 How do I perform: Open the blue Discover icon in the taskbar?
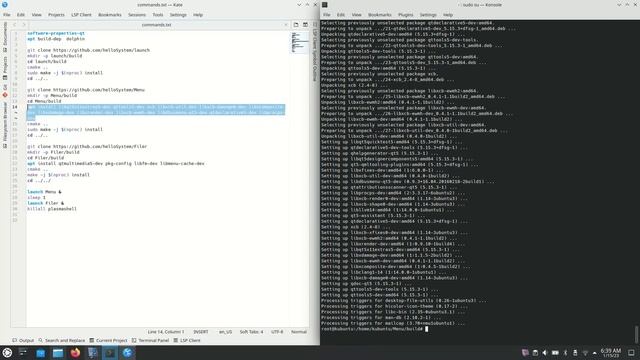pos(40,353)
